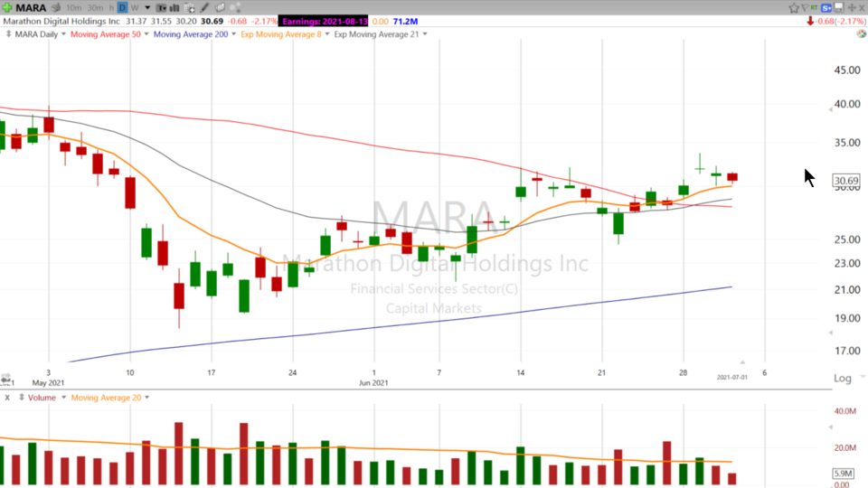Click the 17.00 price axis label

point(847,351)
